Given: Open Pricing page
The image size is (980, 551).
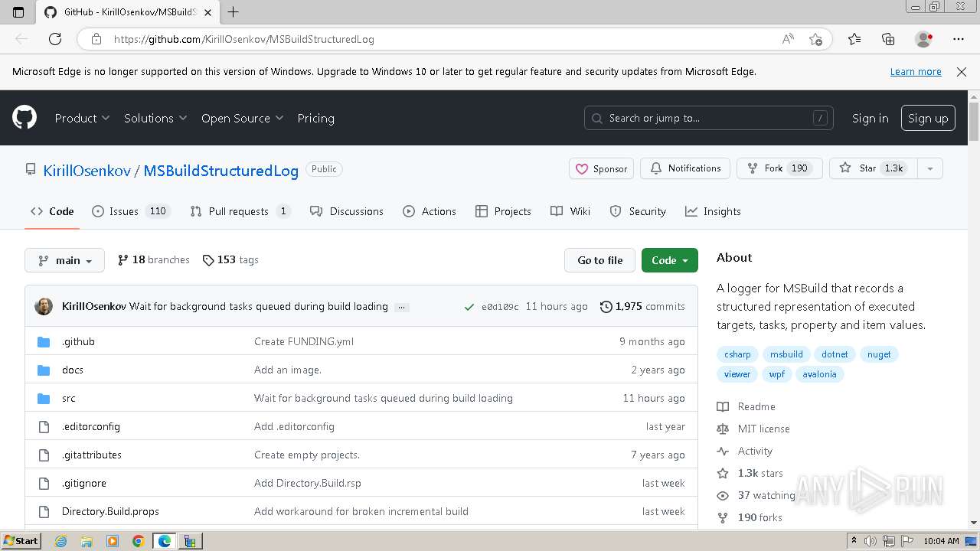Looking at the screenshot, I should click(x=315, y=118).
